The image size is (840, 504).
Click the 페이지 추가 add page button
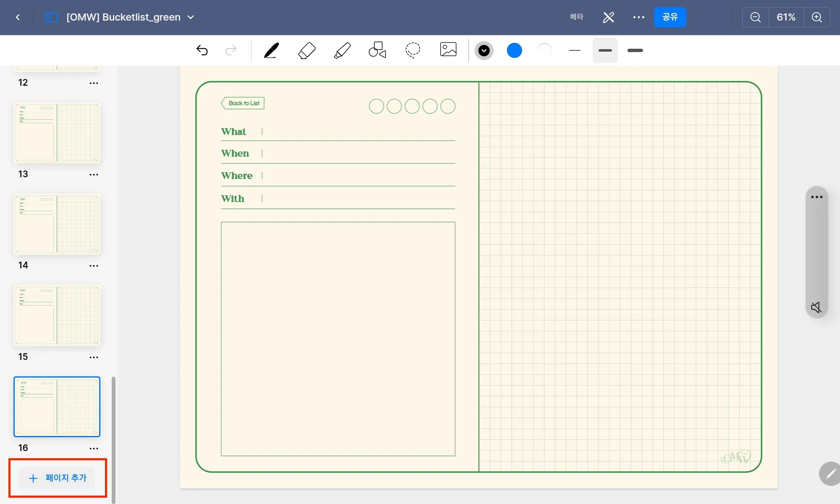[58, 478]
